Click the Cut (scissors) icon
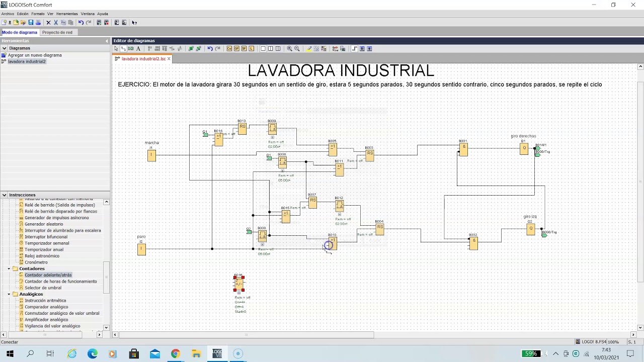The width and height of the screenshot is (644, 362). [x=56, y=23]
